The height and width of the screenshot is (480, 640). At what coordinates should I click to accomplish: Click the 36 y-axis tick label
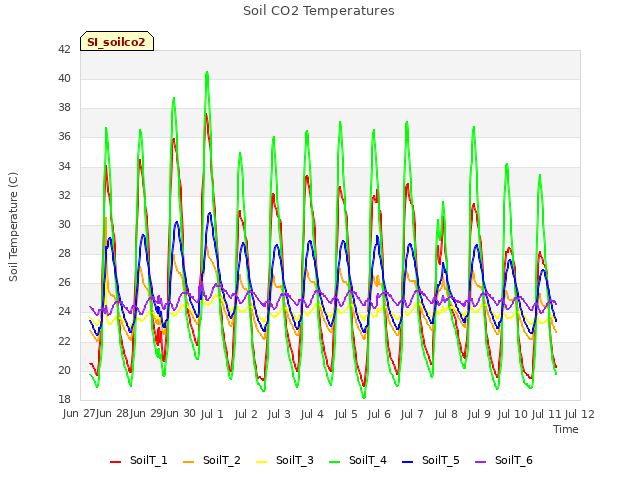[x=64, y=137]
